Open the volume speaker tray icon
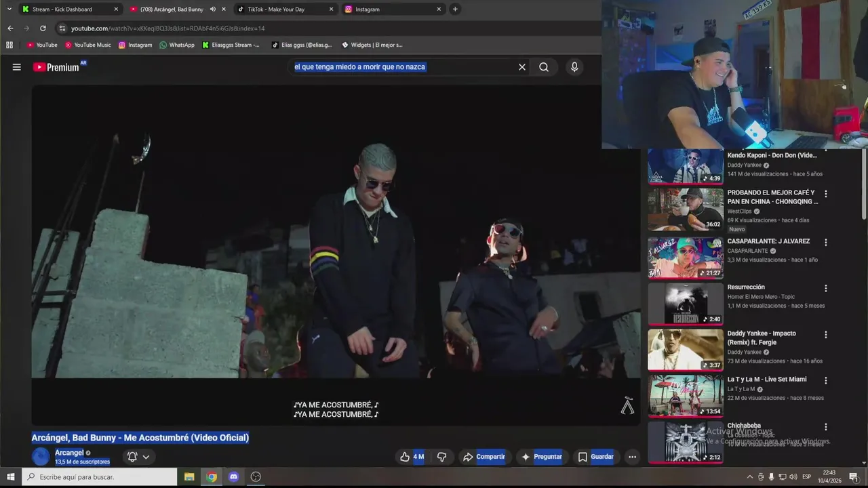The width and height of the screenshot is (868, 488). 793,477
